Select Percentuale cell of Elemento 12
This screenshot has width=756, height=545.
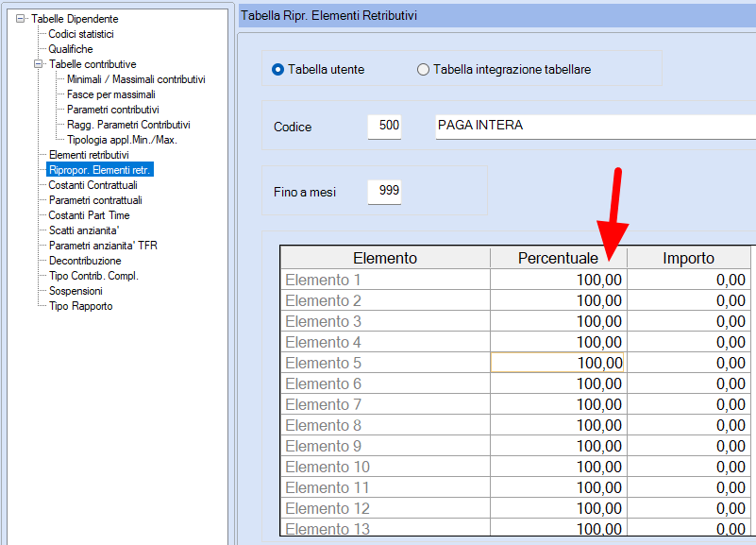click(x=559, y=508)
